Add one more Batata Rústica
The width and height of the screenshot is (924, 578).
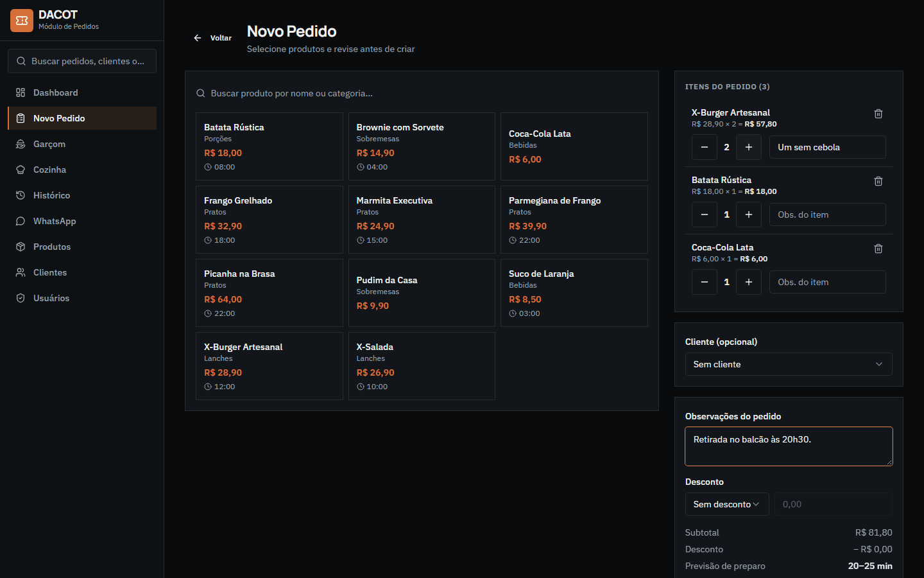pyautogui.click(x=749, y=215)
